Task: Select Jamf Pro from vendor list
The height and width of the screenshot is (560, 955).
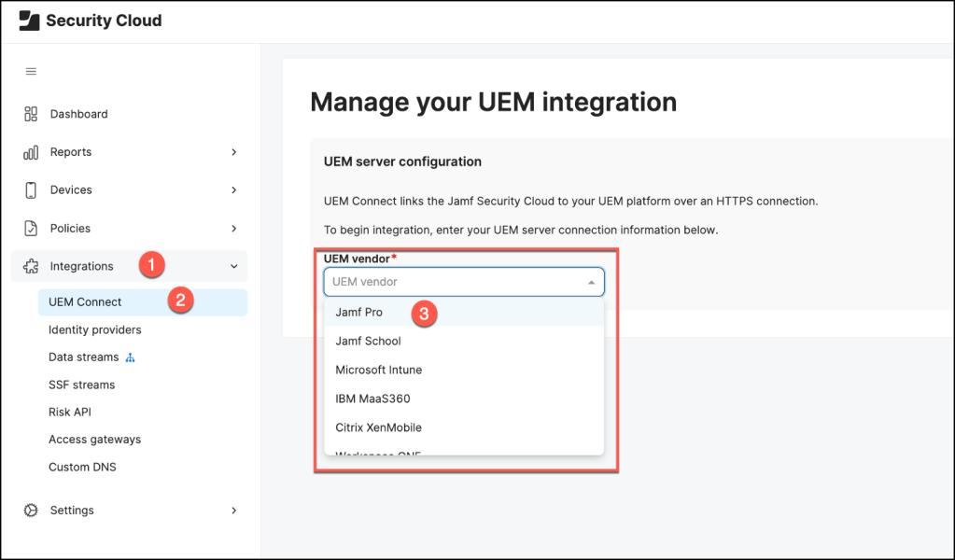Action: click(x=359, y=313)
